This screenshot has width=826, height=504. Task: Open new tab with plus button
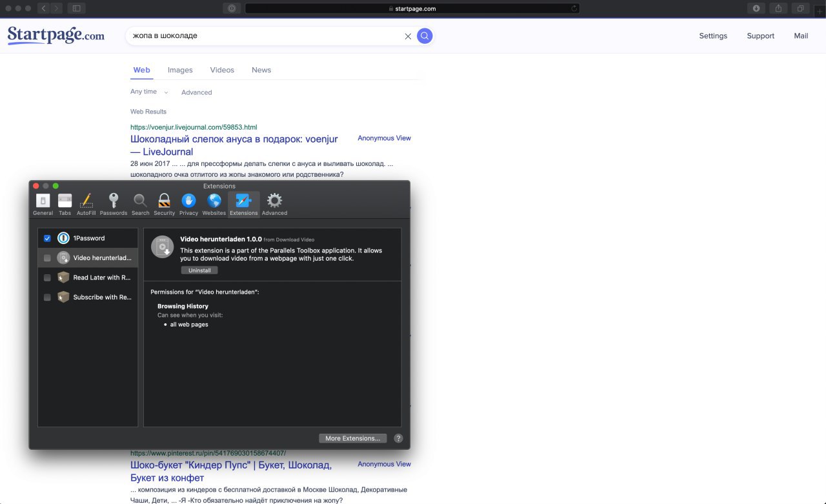click(820, 11)
